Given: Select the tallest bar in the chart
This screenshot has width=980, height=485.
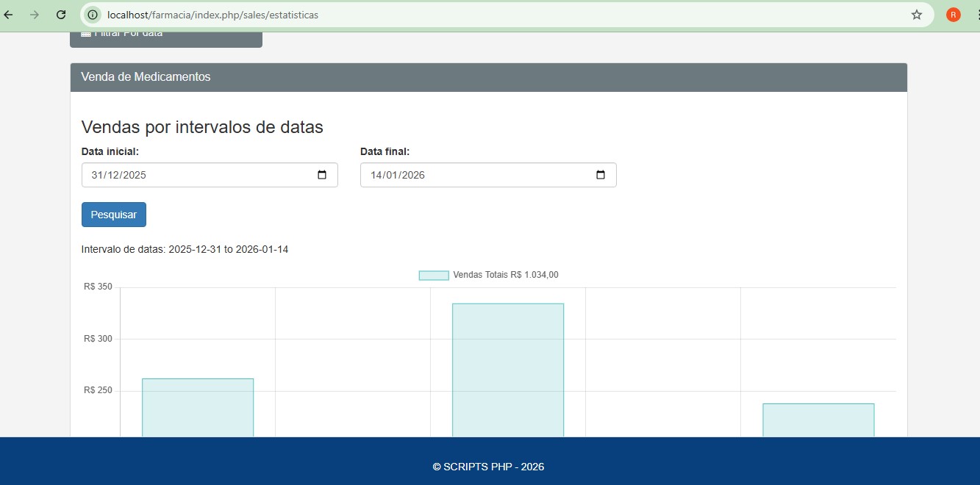Looking at the screenshot, I should 508,367.
